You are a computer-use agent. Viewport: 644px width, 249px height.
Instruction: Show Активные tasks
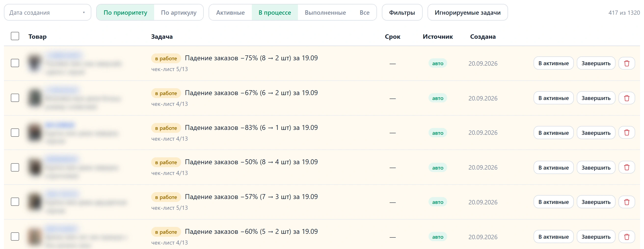[230, 12]
